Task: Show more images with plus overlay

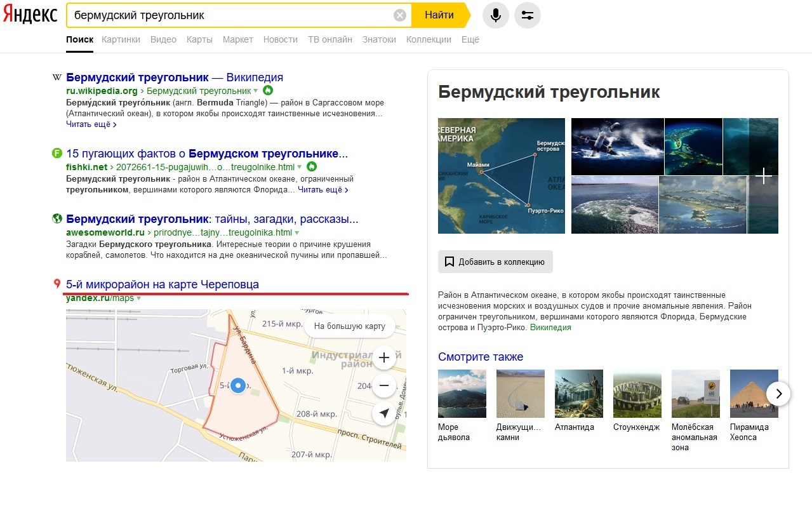Action: (763, 176)
